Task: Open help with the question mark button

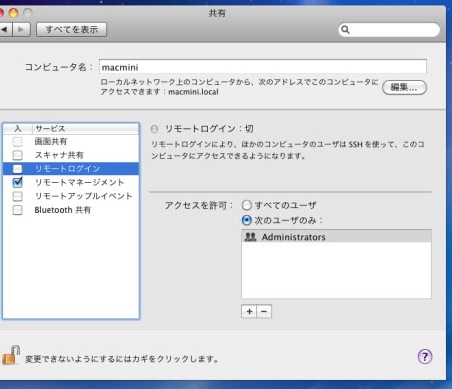Action: [425, 357]
